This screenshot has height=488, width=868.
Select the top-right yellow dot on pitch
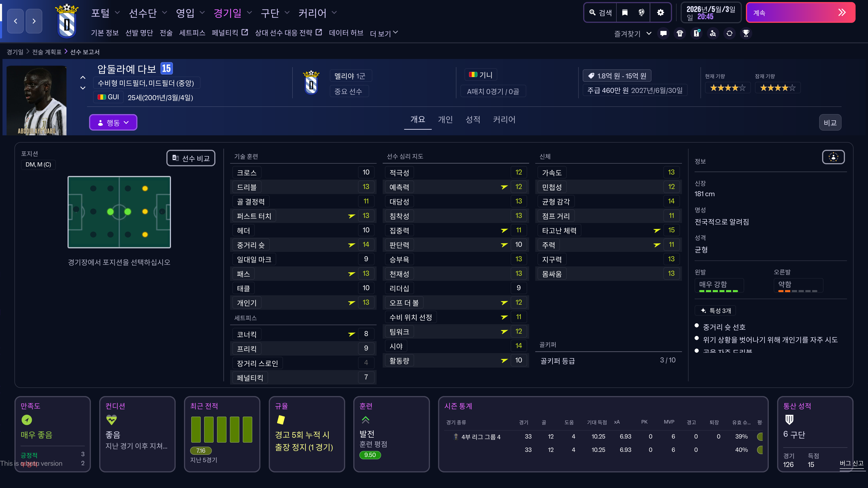coord(145,189)
